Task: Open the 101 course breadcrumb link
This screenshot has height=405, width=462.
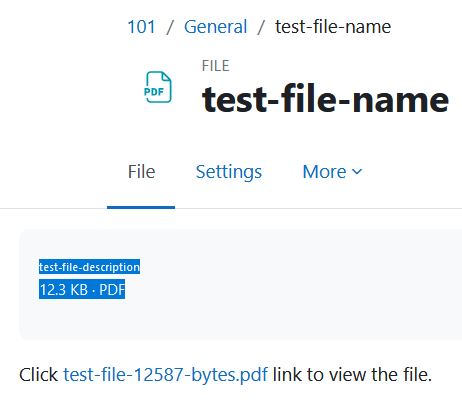Action: (x=141, y=27)
